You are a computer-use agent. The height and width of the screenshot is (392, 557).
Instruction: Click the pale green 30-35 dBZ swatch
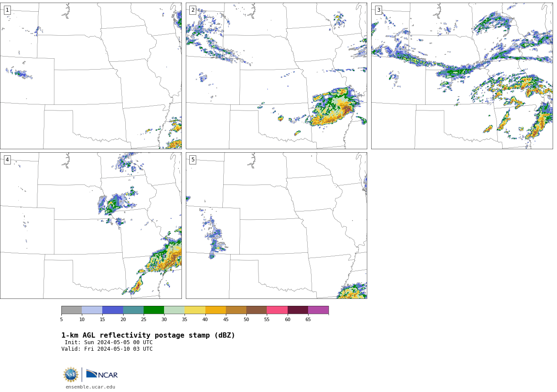174,310
